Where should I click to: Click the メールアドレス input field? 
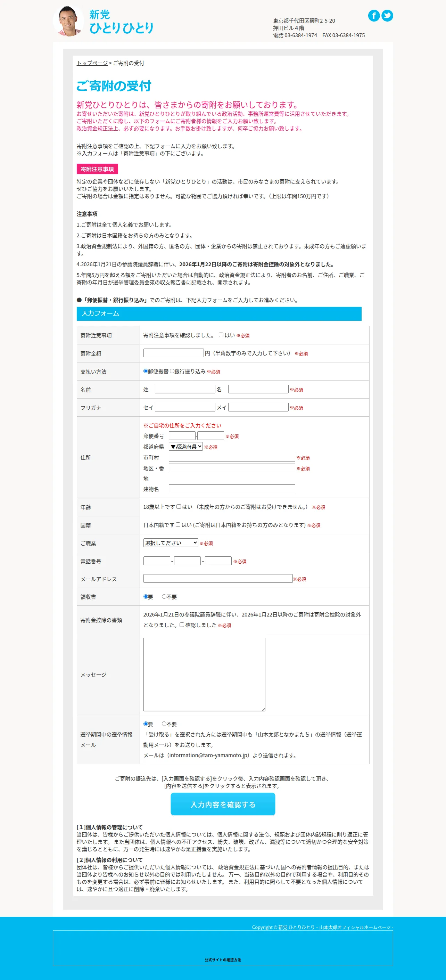click(x=218, y=579)
